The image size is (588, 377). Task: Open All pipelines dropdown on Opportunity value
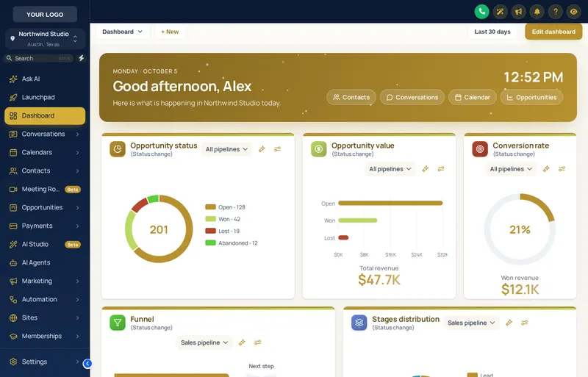tap(390, 169)
